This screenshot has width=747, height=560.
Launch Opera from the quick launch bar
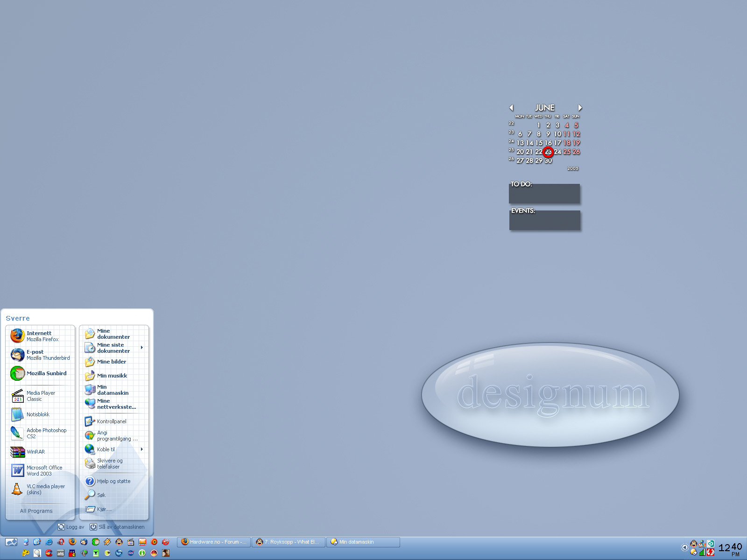[61, 542]
